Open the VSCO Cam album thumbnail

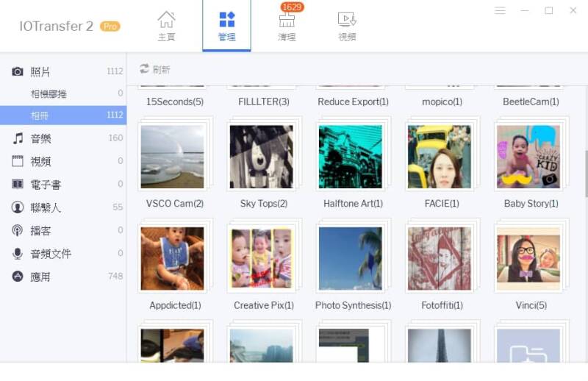(x=173, y=157)
